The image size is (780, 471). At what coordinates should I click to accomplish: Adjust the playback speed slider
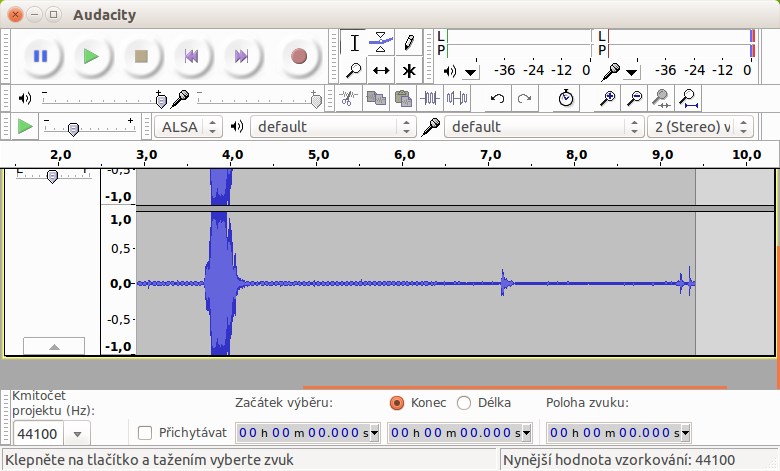tap(90, 127)
